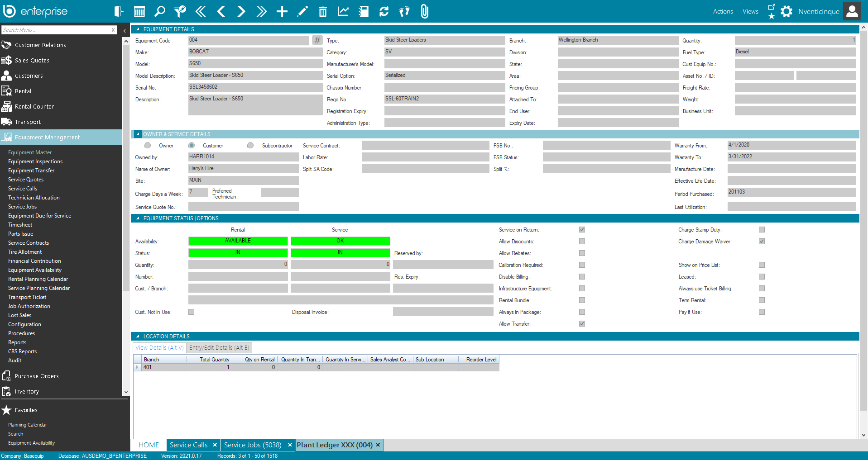Viewport: 868px width, 460px height.
Task: Click the add new record plus icon
Action: tap(282, 11)
